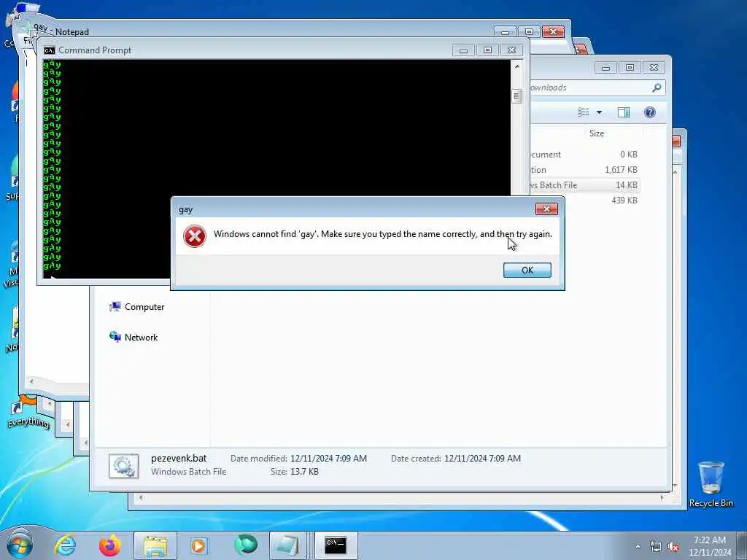Launch Firefox from the taskbar
Viewport: 747px width, 560px height.
110,545
